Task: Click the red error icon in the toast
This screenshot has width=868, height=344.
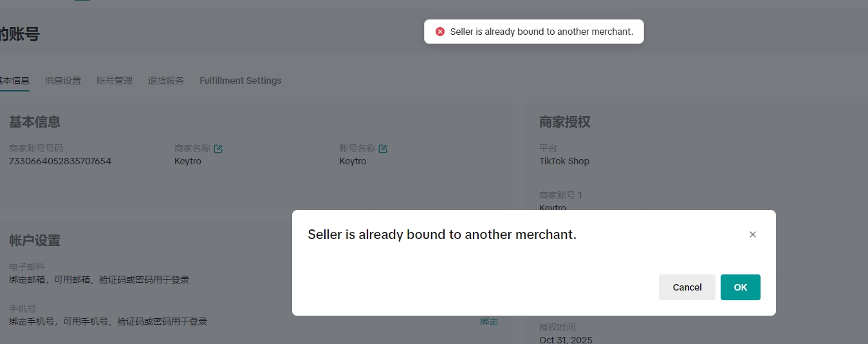Action: [x=440, y=32]
